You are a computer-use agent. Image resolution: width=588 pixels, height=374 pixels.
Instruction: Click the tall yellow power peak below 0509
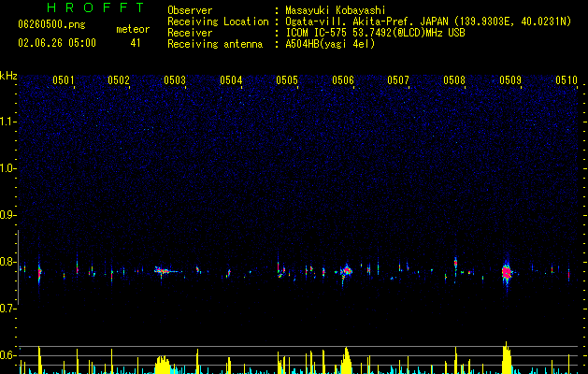[x=507, y=358]
